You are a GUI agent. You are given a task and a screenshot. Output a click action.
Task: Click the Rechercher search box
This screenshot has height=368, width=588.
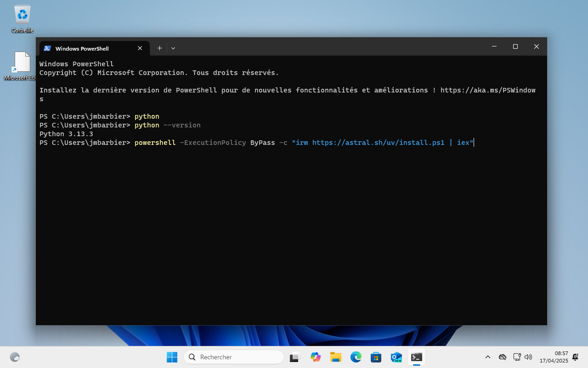[x=234, y=357]
